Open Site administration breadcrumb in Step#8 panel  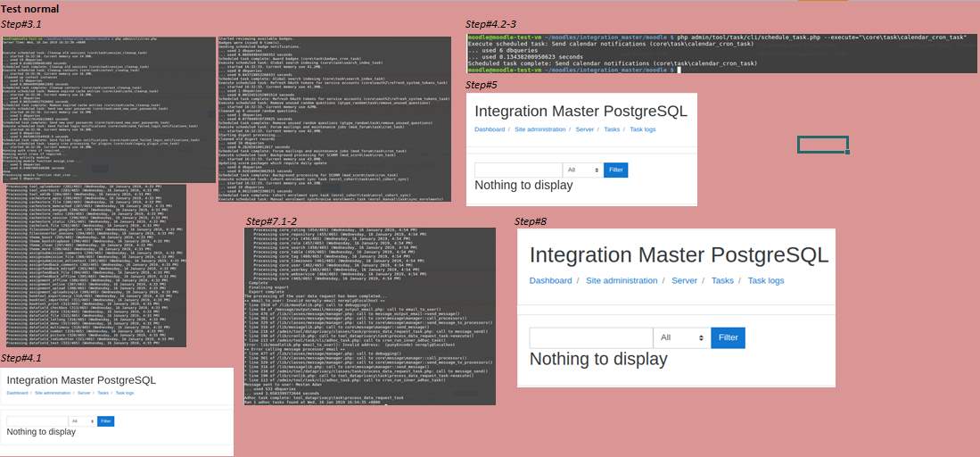pyautogui.click(x=622, y=280)
